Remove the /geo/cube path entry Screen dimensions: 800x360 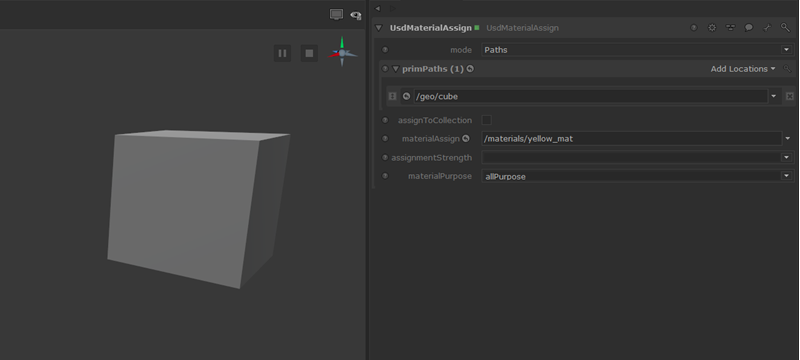click(x=789, y=96)
